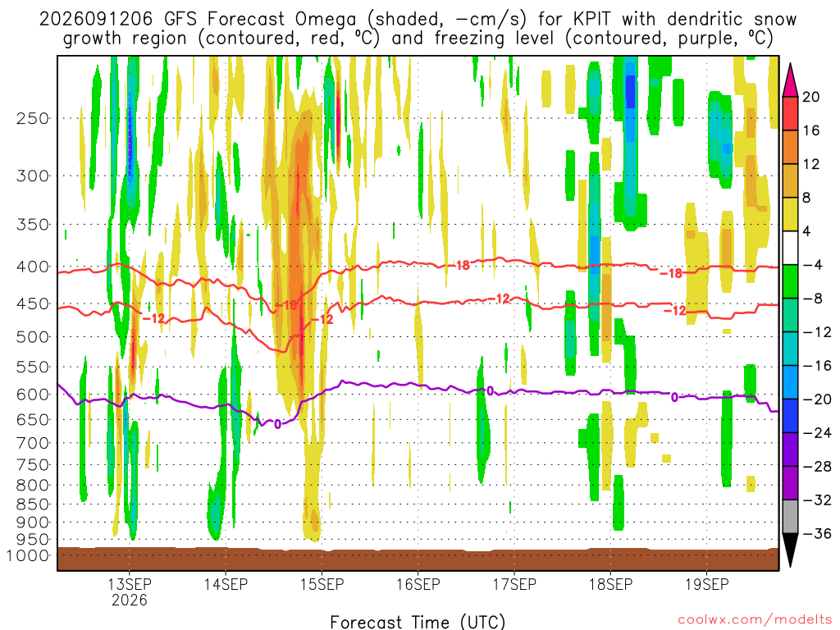
Task: Click the purple 0 freezing level contour label near 18SEP
Action: (x=674, y=398)
